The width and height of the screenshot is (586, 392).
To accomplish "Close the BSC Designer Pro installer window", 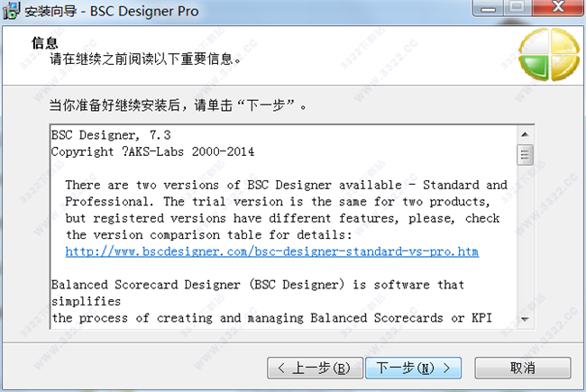I will 560,9.
